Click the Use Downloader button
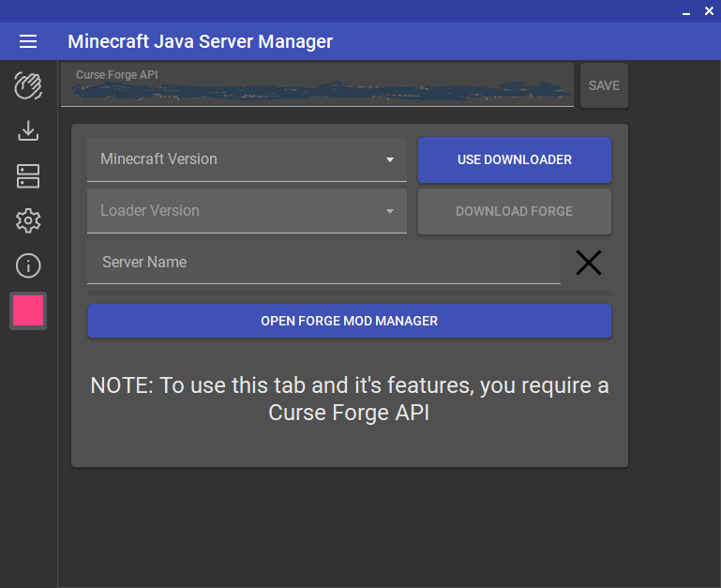Image resolution: width=721 pixels, height=588 pixels. (515, 159)
